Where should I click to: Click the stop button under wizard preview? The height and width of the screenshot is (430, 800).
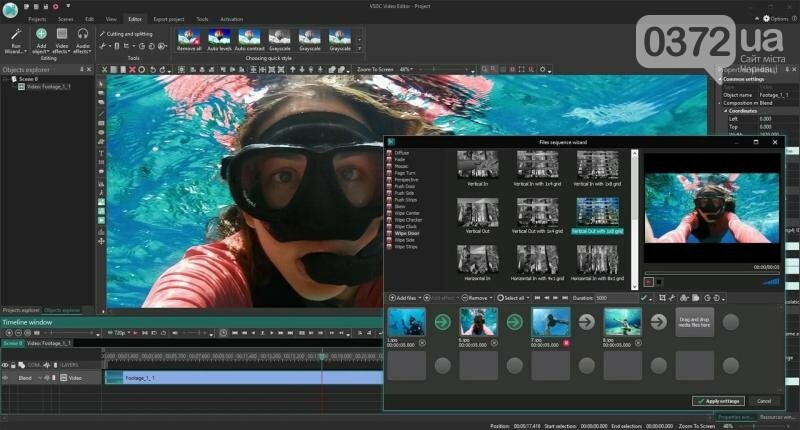click(659, 282)
